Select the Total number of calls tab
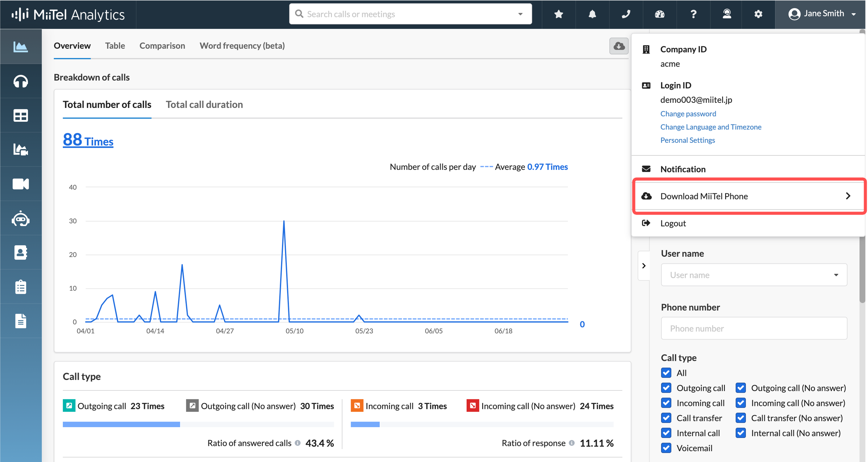 (x=107, y=105)
